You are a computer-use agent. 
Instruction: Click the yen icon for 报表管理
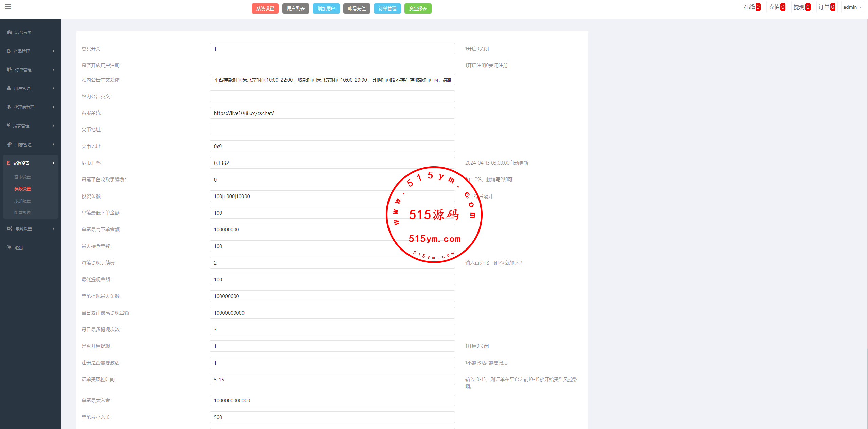click(x=8, y=126)
